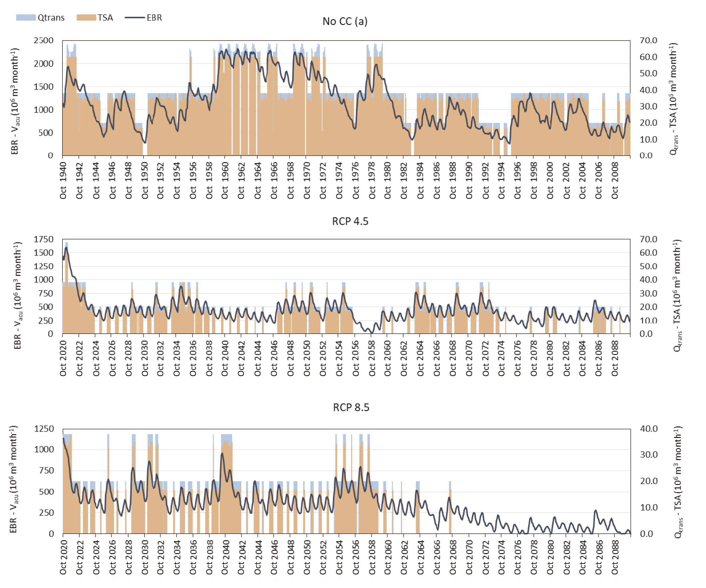706x588 pixels.
Task: Click the TSA legend label text
Action: (x=105, y=18)
